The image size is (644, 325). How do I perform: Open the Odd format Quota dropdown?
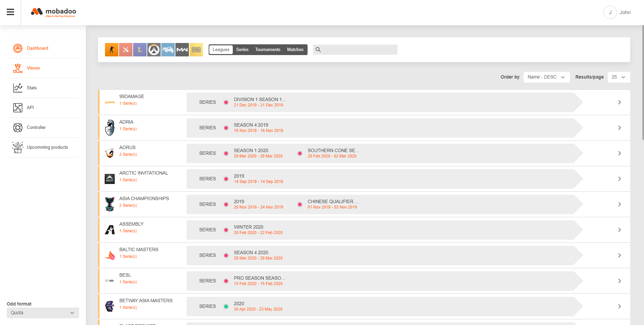point(43,313)
